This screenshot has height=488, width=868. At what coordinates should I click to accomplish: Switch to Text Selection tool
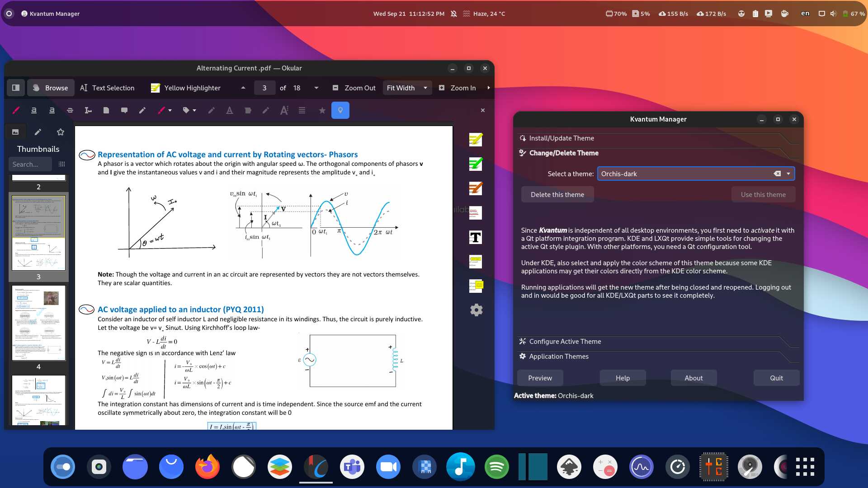click(107, 88)
